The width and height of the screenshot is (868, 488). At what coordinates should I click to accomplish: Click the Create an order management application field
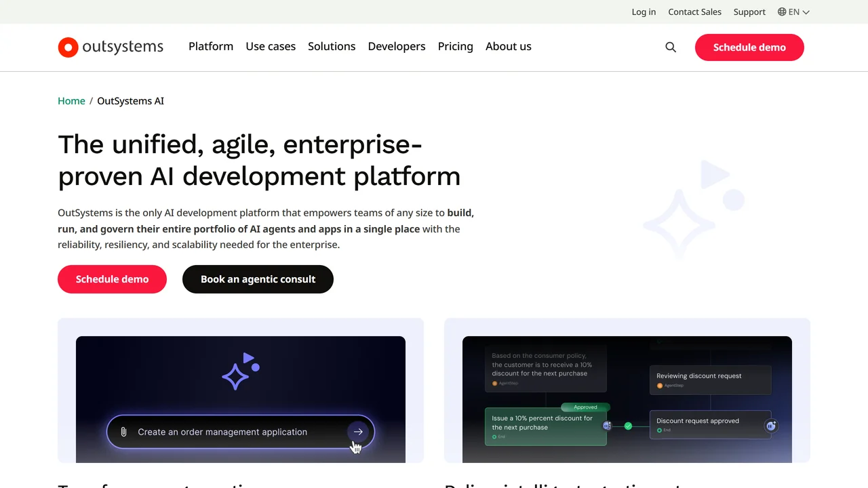[241, 432]
